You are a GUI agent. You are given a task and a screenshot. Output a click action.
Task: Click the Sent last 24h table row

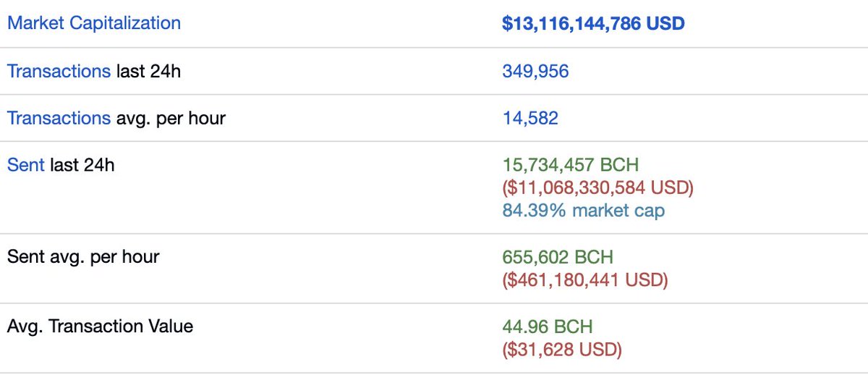434,187
